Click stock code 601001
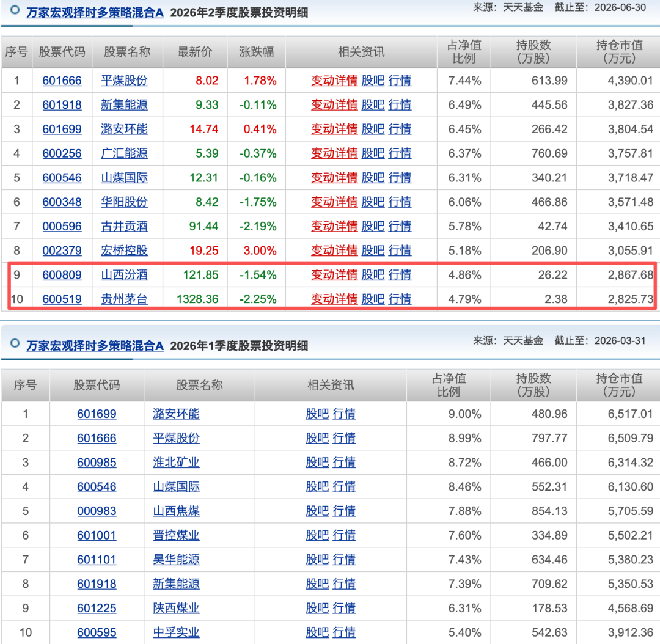The width and height of the screenshot is (660, 644). click(x=97, y=535)
